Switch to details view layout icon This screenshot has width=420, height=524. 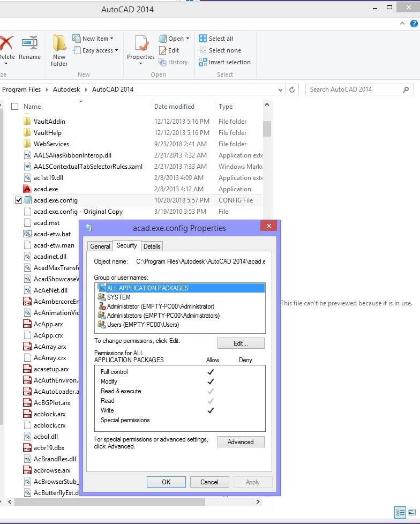[400, 512]
